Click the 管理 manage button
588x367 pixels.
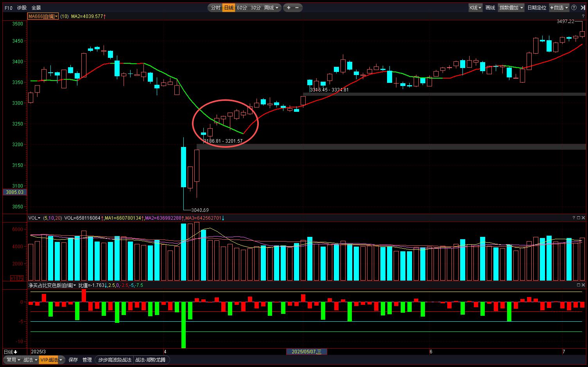pyautogui.click(x=87, y=360)
